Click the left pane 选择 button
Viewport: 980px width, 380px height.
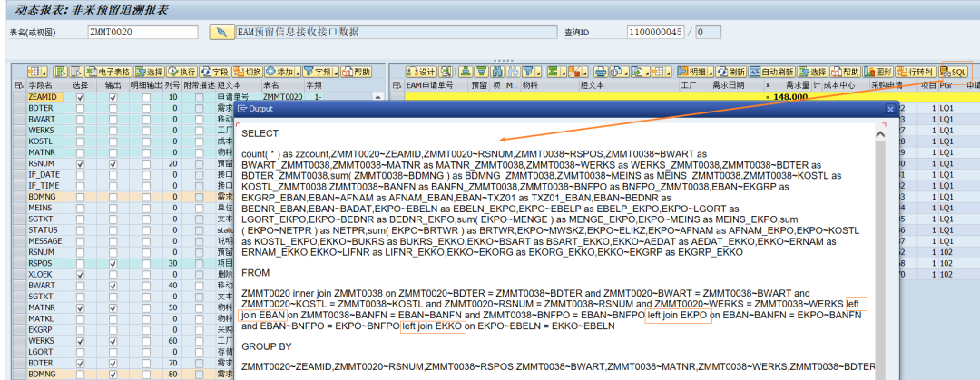click(x=149, y=72)
